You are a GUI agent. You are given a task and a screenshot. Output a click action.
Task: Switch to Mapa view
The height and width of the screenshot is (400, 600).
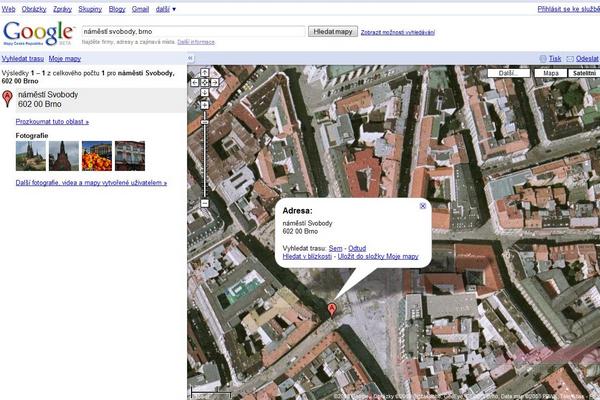[550, 73]
